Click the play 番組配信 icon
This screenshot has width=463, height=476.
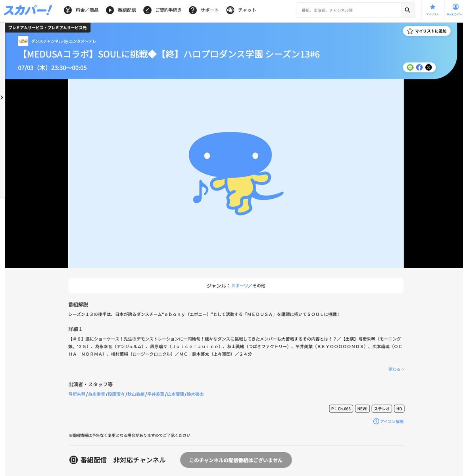point(110,10)
